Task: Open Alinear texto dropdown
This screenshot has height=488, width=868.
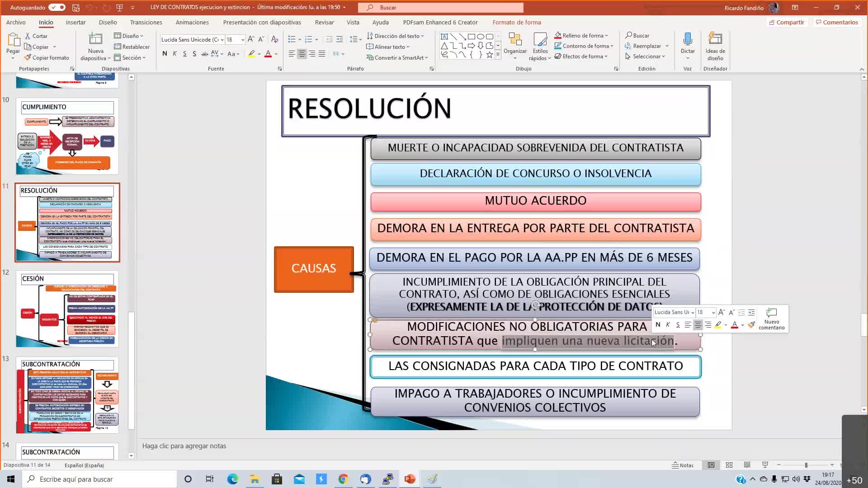Action: point(388,47)
